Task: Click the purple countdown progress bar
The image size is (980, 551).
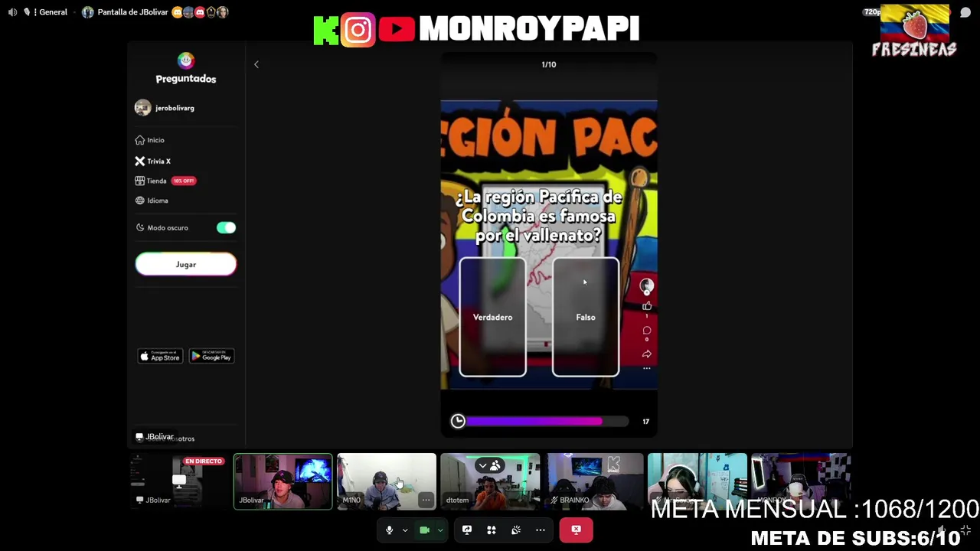Action: pyautogui.click(x=547, y=421)
